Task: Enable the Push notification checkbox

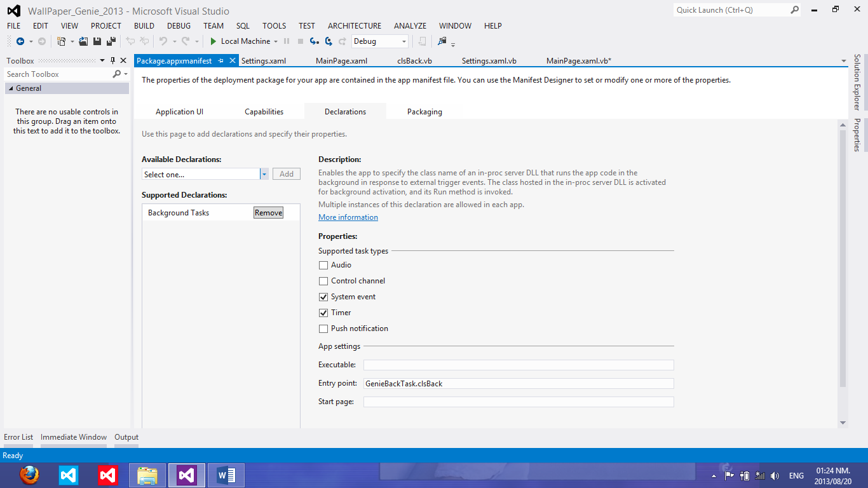Action: click(x=323, y=329)
